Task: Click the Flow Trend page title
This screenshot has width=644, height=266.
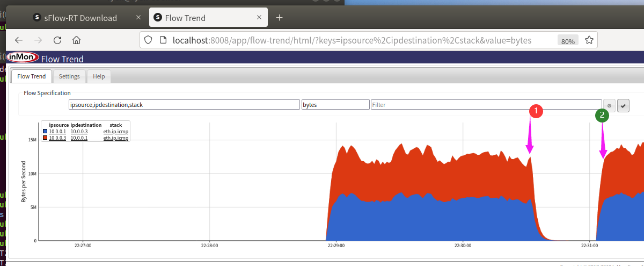Action: pyautogui.click(x=62, y=59)
